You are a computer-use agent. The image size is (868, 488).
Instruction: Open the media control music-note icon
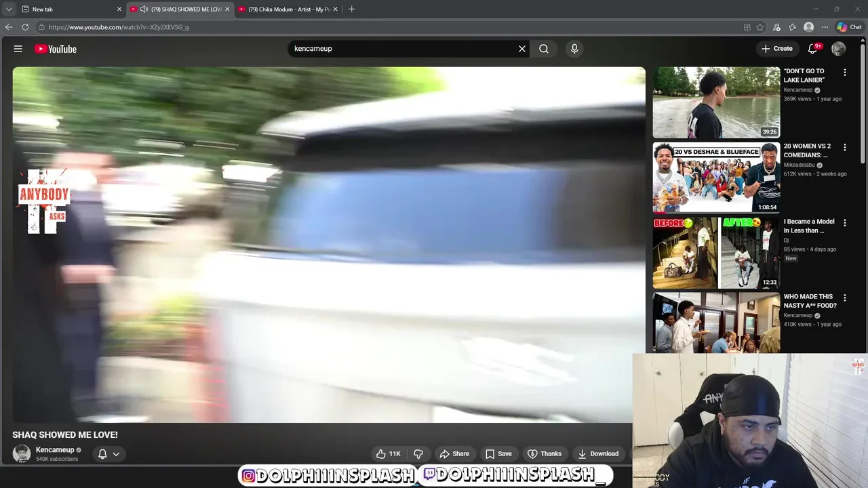tap(776, 27)
